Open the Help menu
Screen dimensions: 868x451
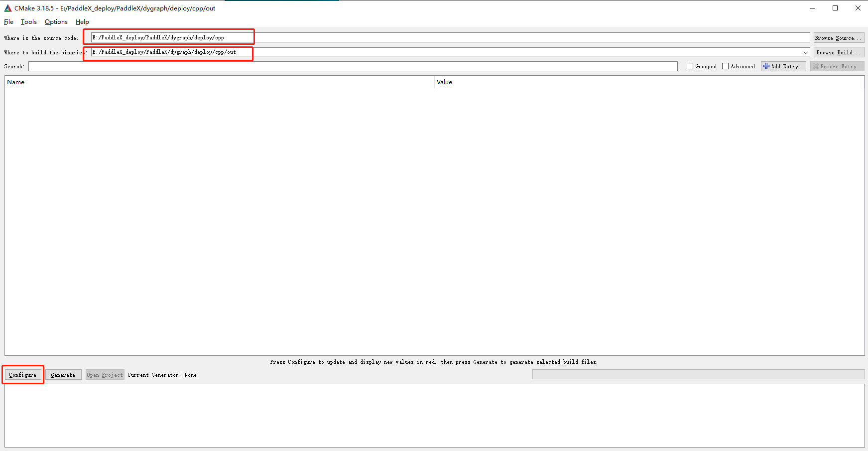tap(82, 22)
